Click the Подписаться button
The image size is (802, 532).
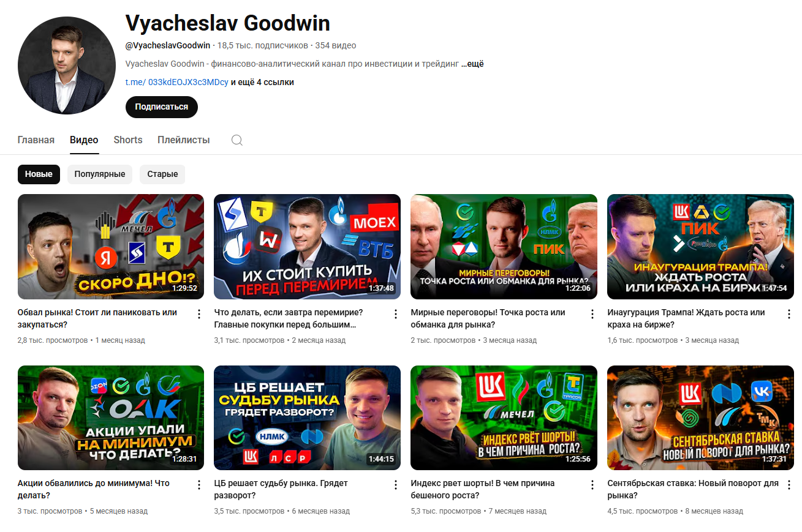click(162, 107)
